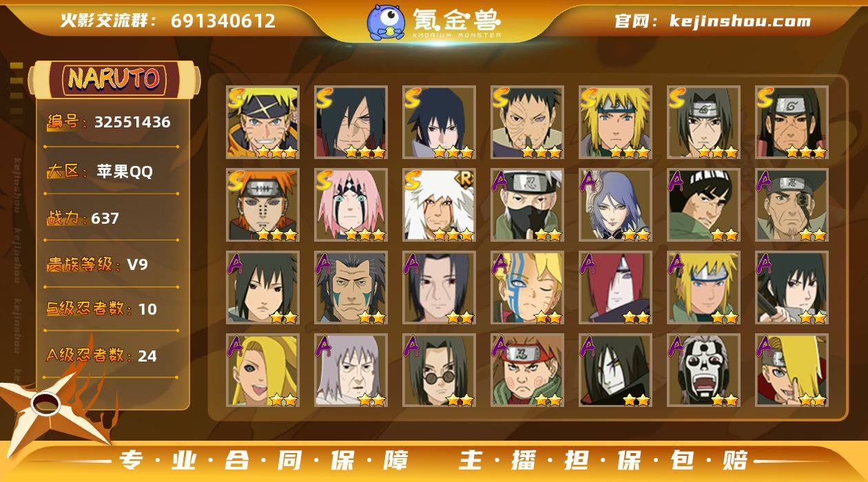
Task: Select the white-haired Jiraiya portrait with R badge
Action: tap(440, 205)
